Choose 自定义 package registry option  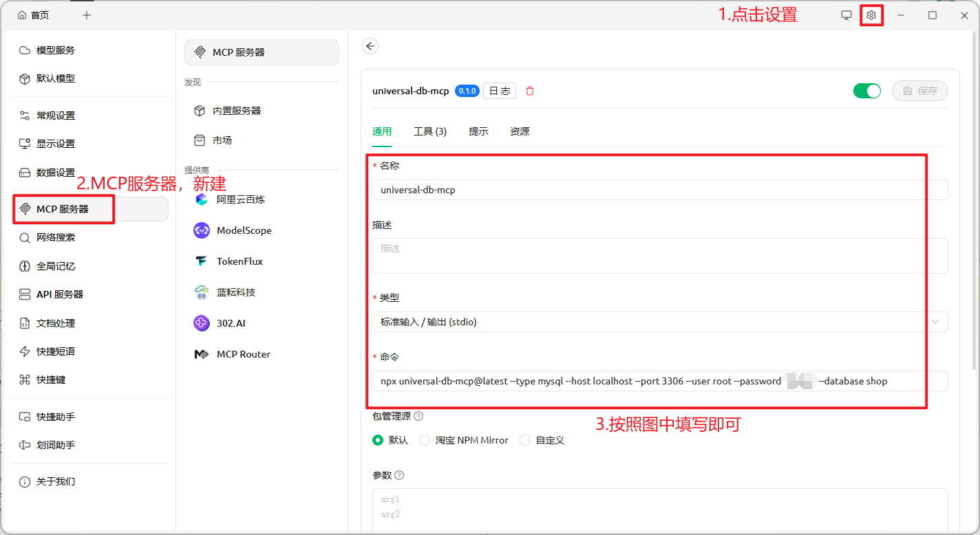point(524,440)
